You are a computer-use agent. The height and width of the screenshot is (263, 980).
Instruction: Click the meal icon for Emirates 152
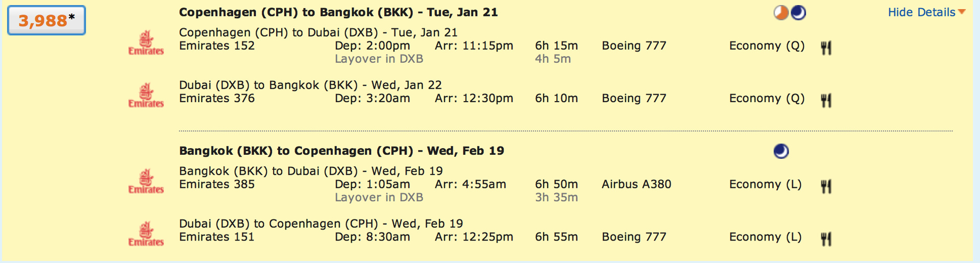pos(826,48)
